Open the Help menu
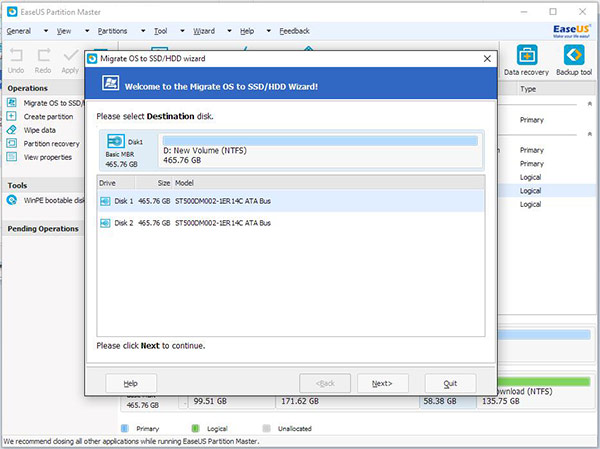The width and height of the screenshot is (600, 449). point(247,31)
